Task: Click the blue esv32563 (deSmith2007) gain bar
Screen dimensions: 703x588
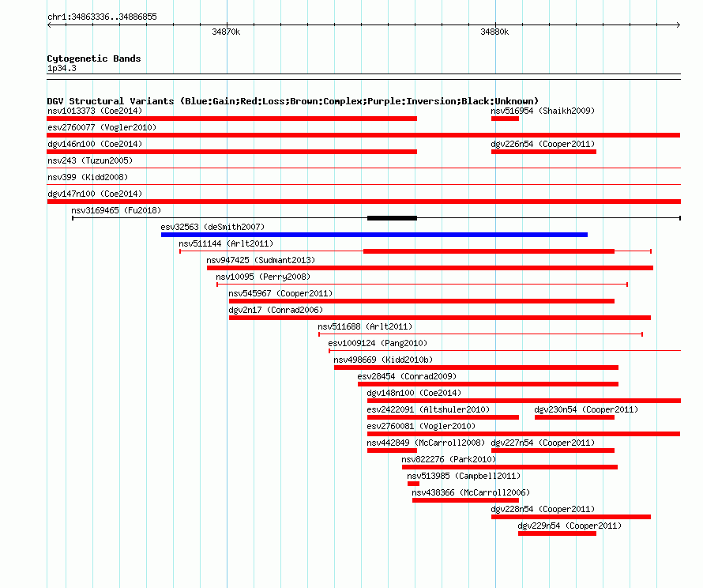Action: 374,235
